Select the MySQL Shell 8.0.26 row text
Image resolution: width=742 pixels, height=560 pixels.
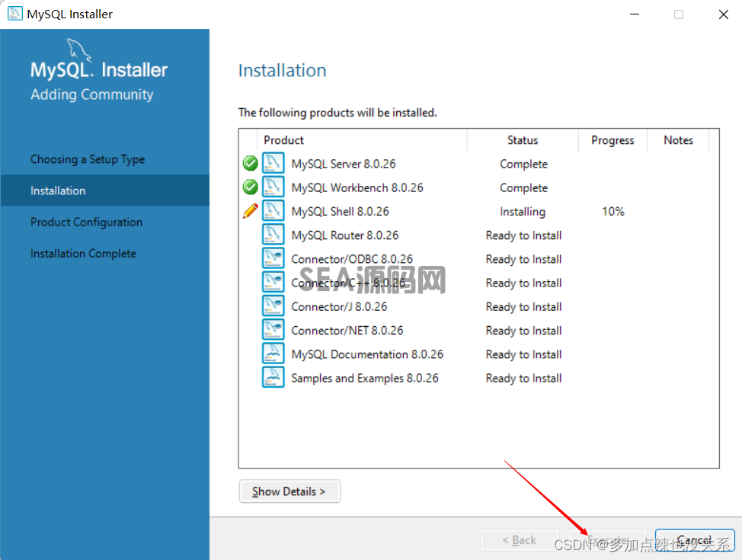coord(340,211)
